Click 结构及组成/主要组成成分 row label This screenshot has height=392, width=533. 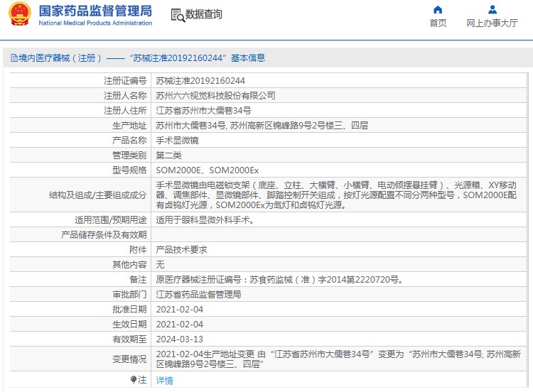tap(98, 195)
